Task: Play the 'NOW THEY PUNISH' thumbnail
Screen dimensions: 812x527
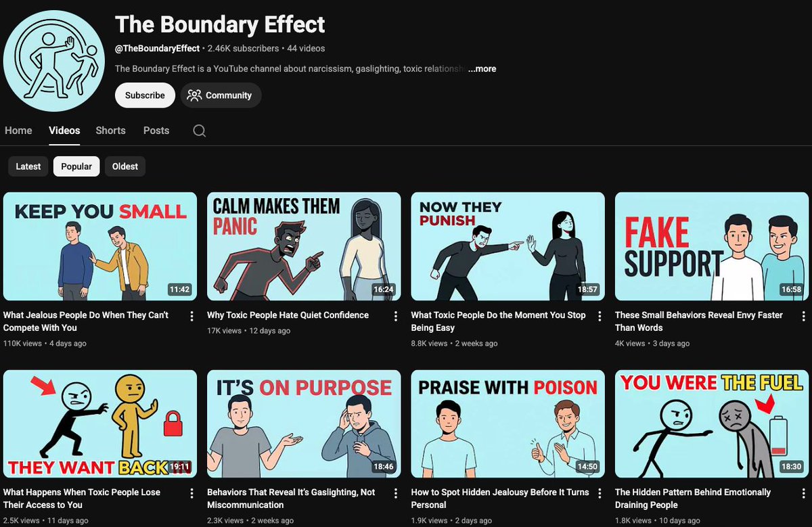Action: [x=507, y=246]
